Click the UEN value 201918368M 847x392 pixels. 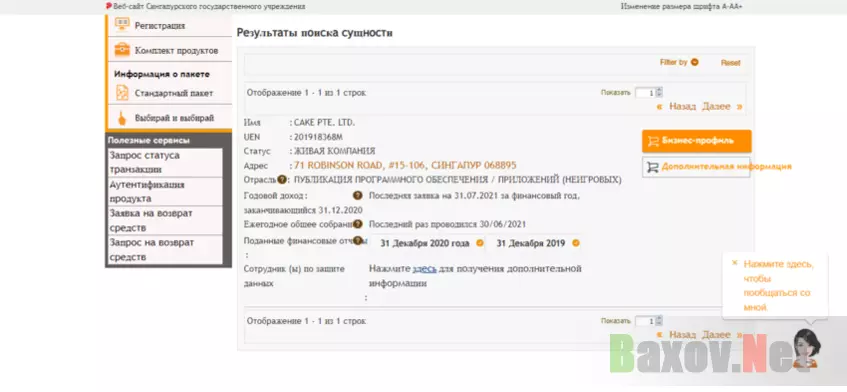coord(318,137)
